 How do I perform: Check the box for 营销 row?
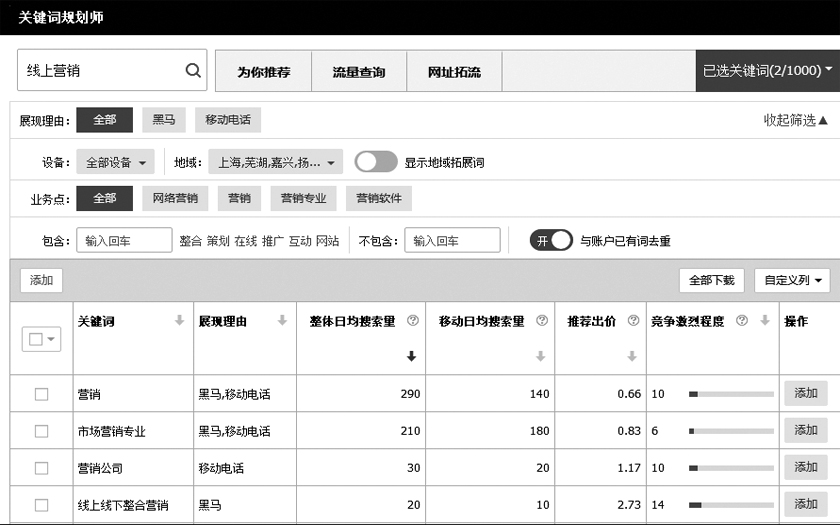[x=41, y=394]
